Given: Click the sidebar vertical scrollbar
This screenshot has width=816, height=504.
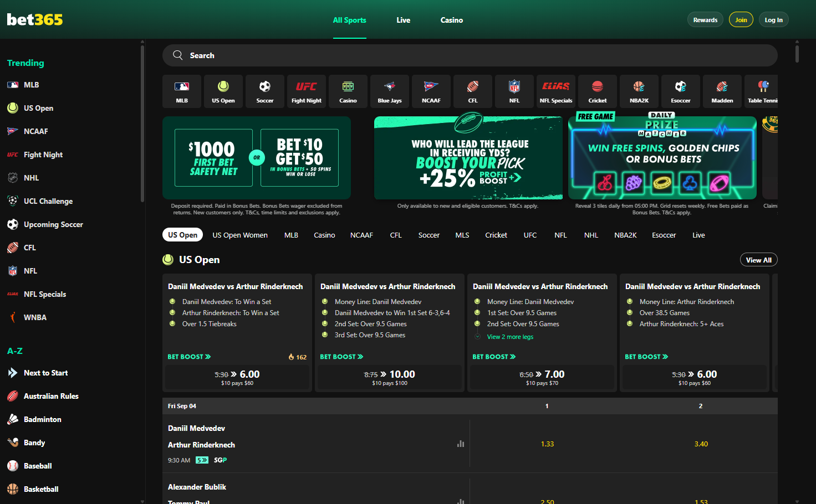Looking at the screenshot, I should pyautogui.click(x=142, y=123).
